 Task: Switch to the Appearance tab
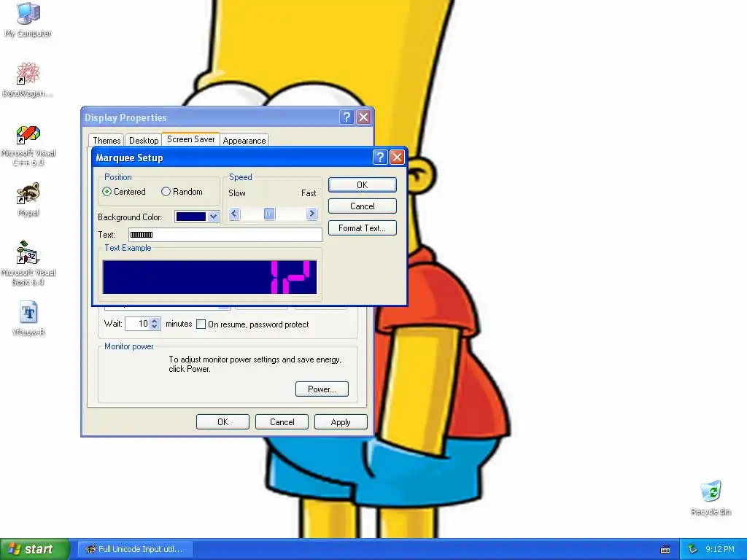point(244,141)
